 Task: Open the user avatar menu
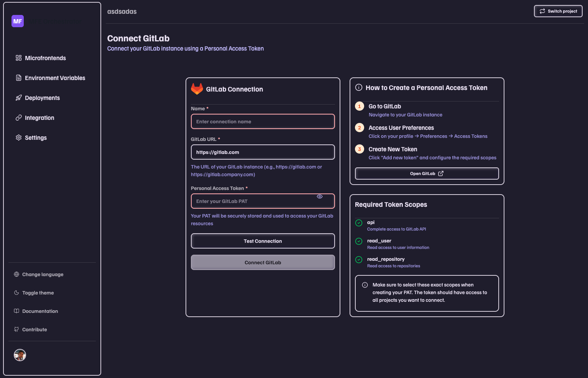click(20, 355)
